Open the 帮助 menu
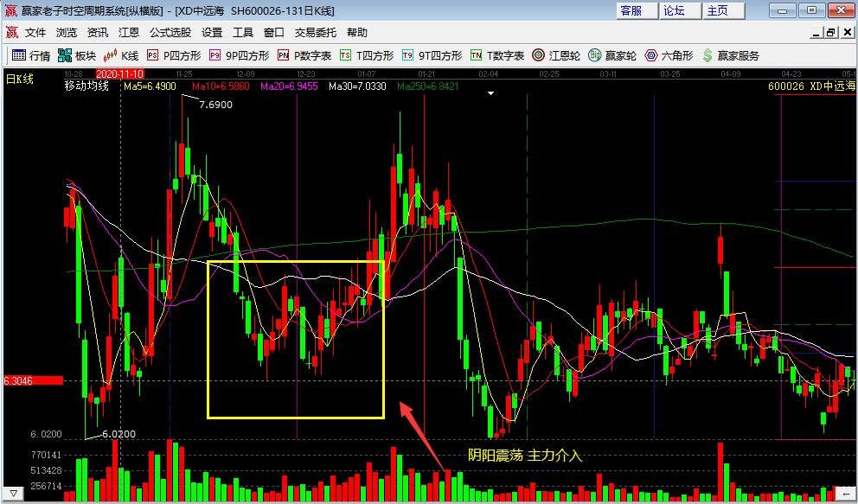The image size is (858, 504). (x=356, y=33)
